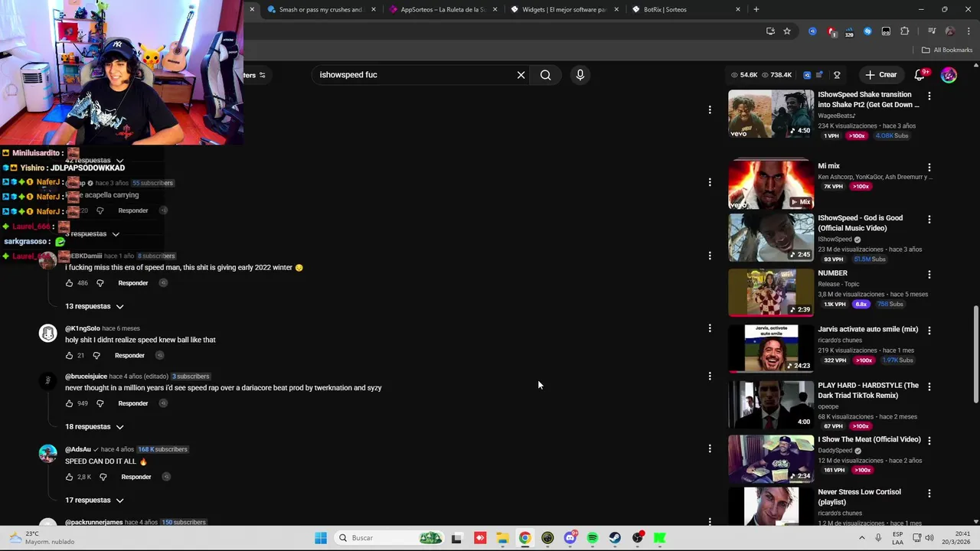
Task: Click the 320 bitrate extension icon
Action: [849, 32]
